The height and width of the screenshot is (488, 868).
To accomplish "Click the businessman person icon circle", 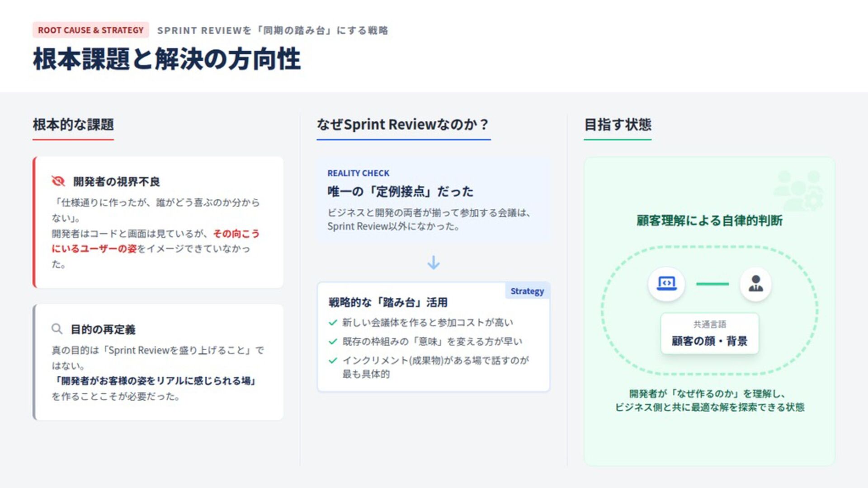I will click(755, 284).
